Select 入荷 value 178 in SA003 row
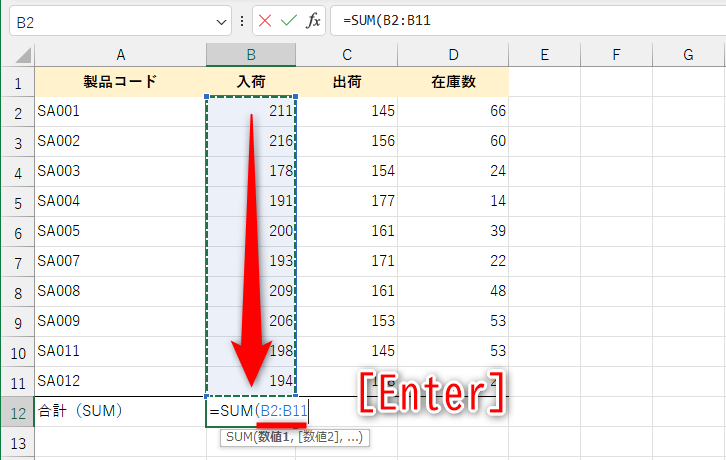The width and height of the screenshot is (726, 460). tap(251, 171)
